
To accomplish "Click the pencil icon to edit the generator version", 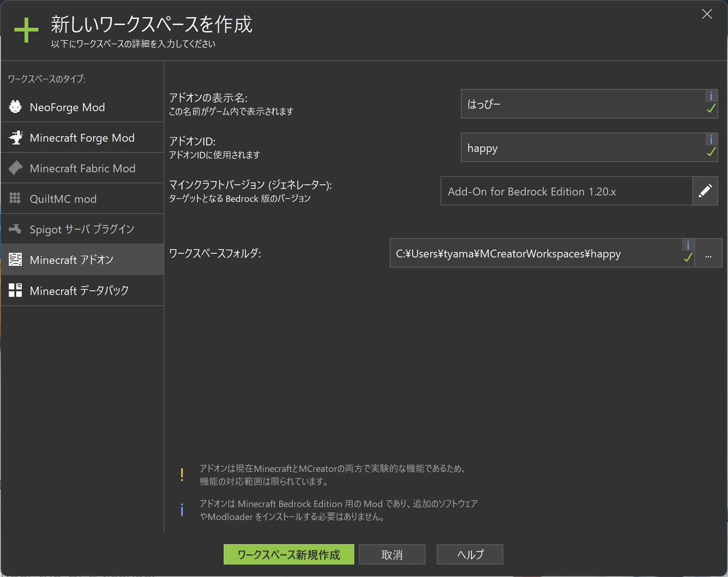I will pos(705,191).
